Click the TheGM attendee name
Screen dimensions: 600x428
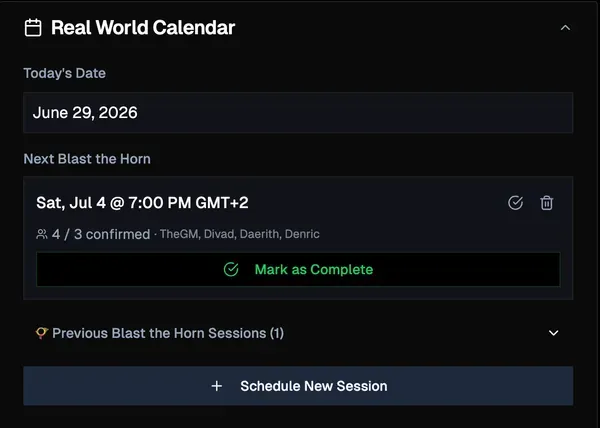click(179, 234)
